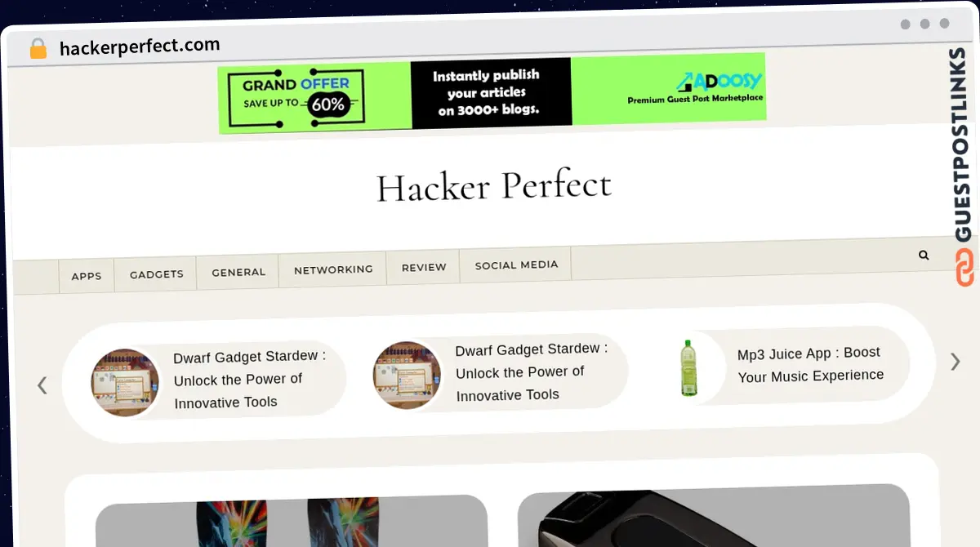Open the colorful leggings post image

pos(292,521)
